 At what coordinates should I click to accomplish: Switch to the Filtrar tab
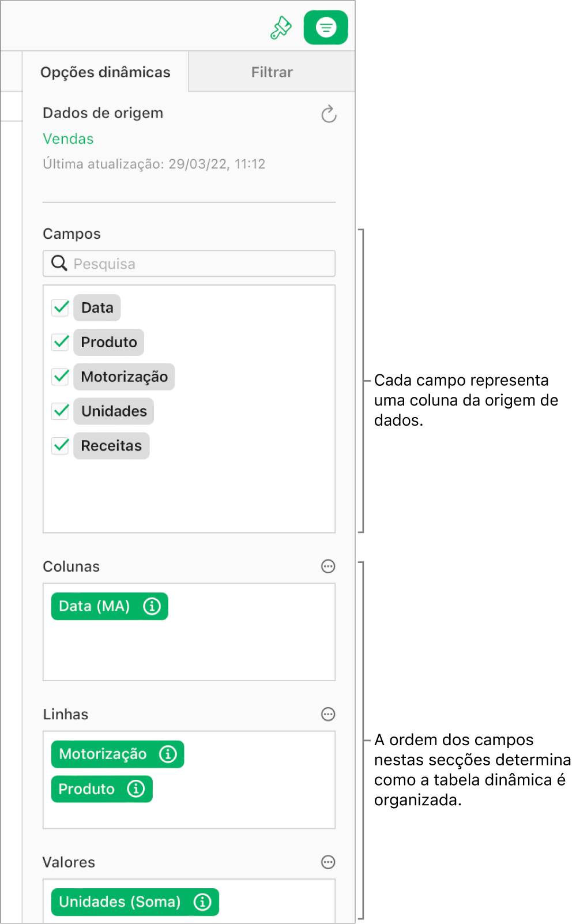(x=272, y=72)
